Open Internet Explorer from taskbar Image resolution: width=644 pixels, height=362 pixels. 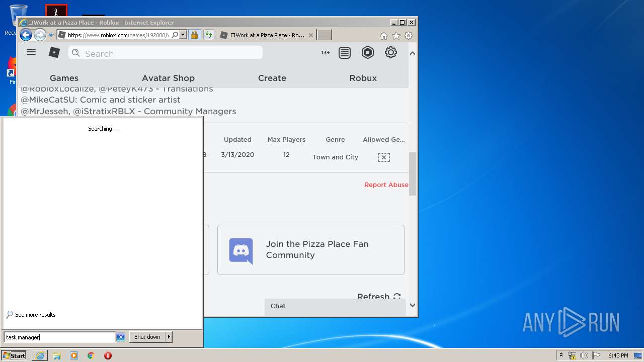pyautogui.click(x=40, y=355)
